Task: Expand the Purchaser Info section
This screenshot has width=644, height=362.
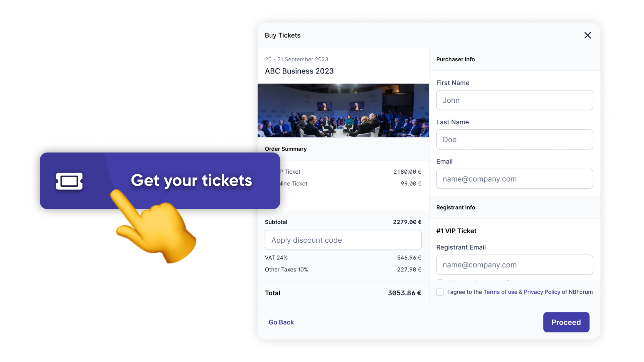Action: [x=455, y=59]
